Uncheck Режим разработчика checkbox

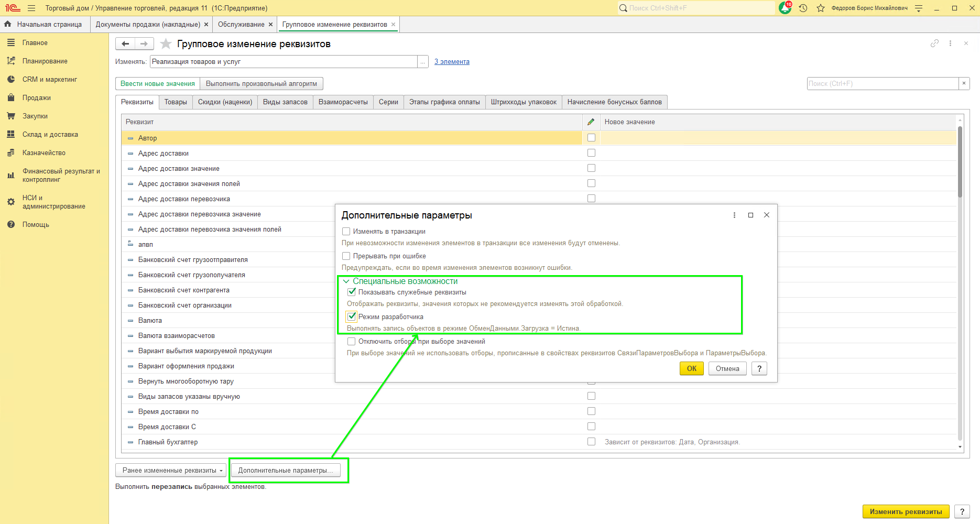(352, 316)
